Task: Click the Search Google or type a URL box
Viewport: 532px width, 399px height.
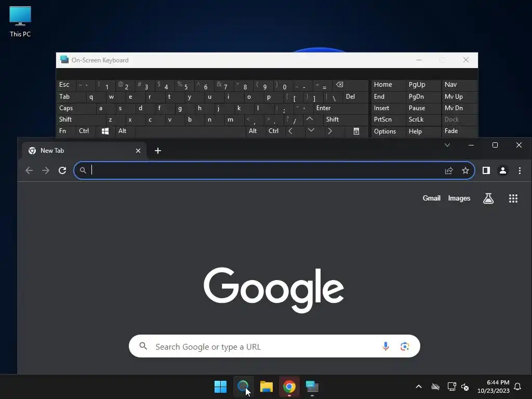Action: [274, 346]
